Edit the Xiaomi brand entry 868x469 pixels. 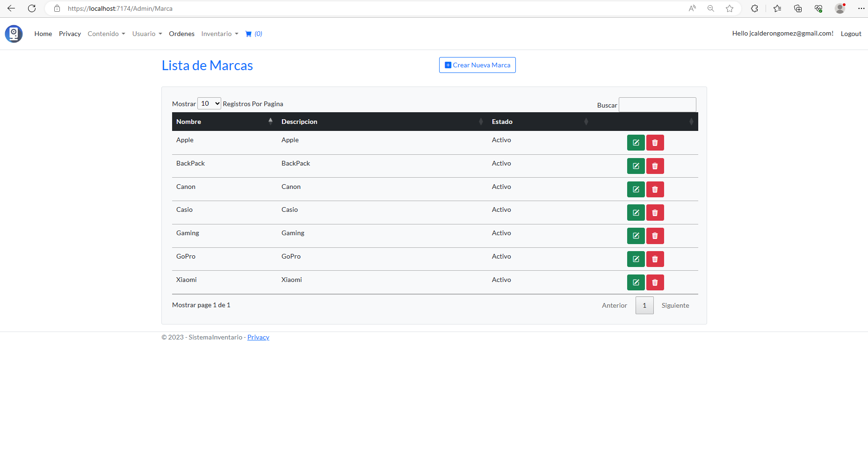tap(636, 282)
